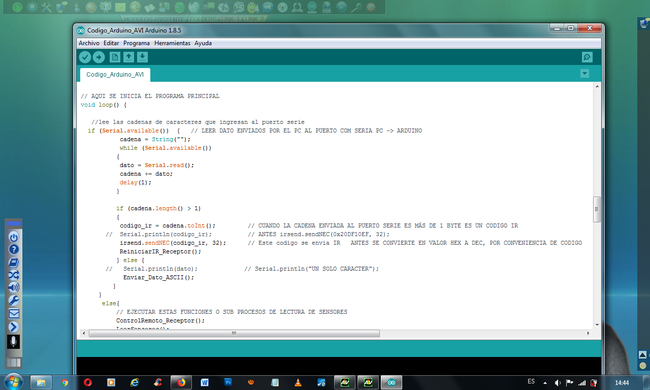Open the Serial Monitor magnifier icon
The width and height of the screenshot is (650, 390).
coord(587,57)
